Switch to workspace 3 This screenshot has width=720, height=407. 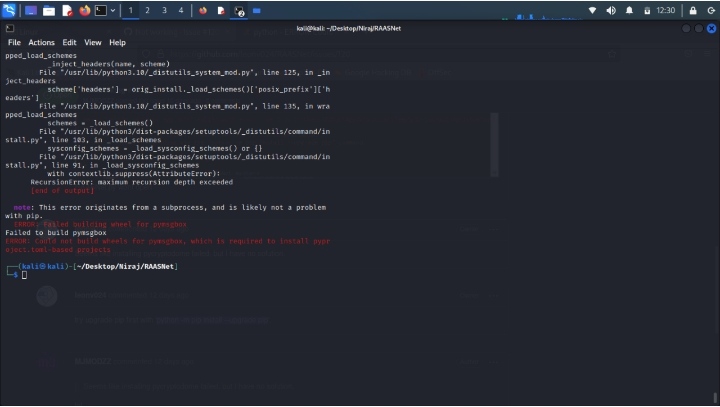coord(164,10)
